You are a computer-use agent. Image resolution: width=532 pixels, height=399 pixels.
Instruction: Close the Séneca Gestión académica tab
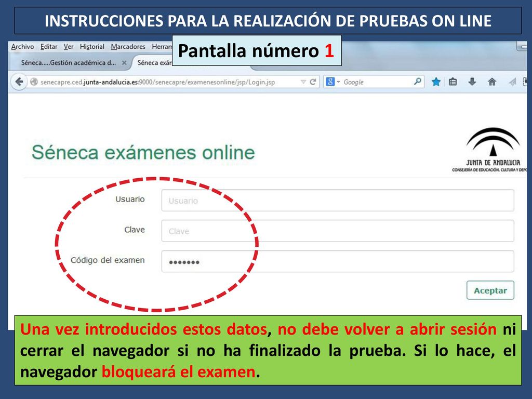(x=124, y=63)
